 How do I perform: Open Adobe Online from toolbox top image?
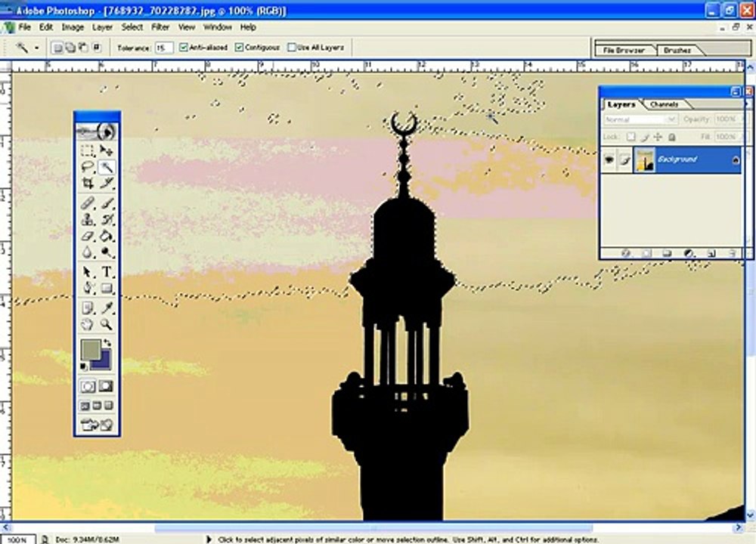point(97,131)
